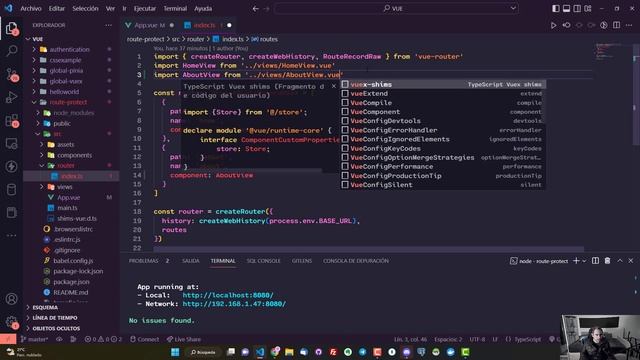Click the Connect status bar button
Screen dimensions: 640x360
click(x=144, y=339)
